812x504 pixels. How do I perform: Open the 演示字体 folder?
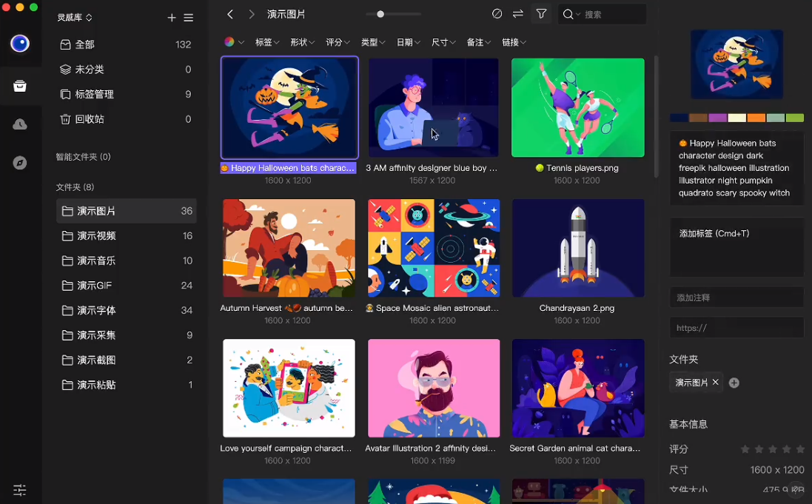tap(127, 310)
